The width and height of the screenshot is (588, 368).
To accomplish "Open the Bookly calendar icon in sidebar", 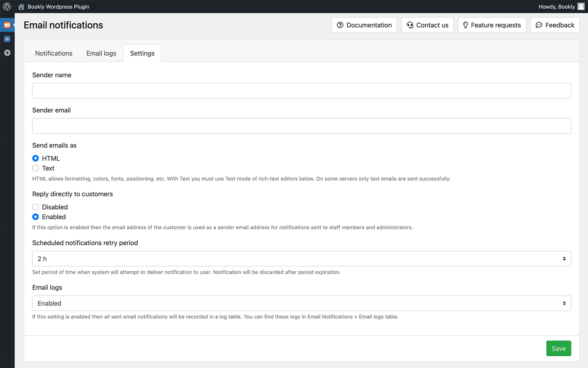I will click(7, 25).
